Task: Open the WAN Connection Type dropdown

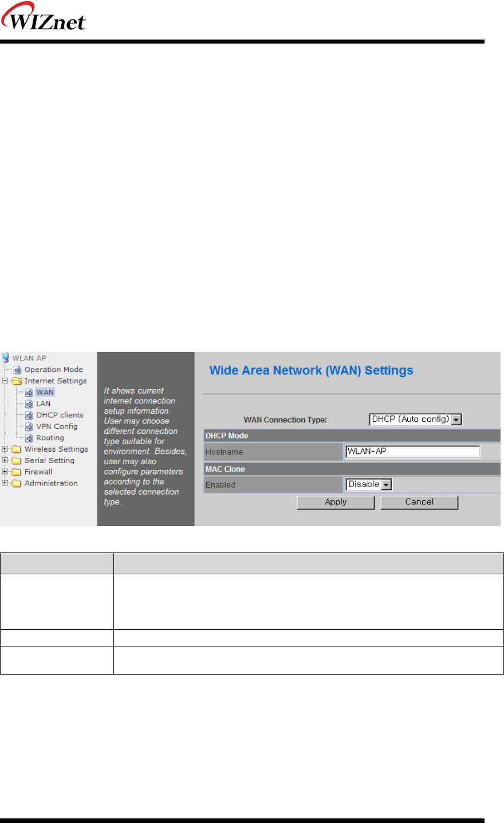Action: 415,420
